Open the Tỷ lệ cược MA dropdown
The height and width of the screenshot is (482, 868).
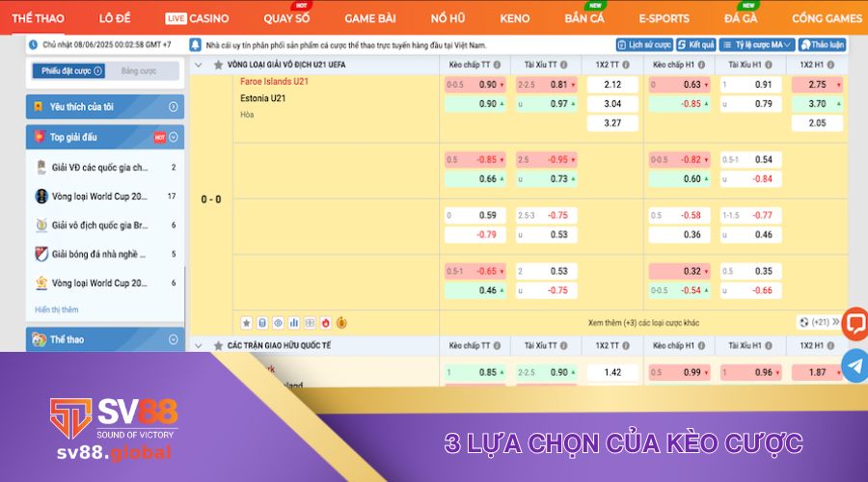tap(758, 45)
